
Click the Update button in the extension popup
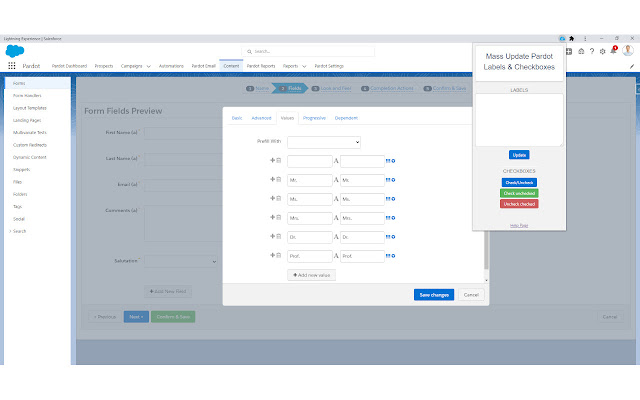coord(519,155)
